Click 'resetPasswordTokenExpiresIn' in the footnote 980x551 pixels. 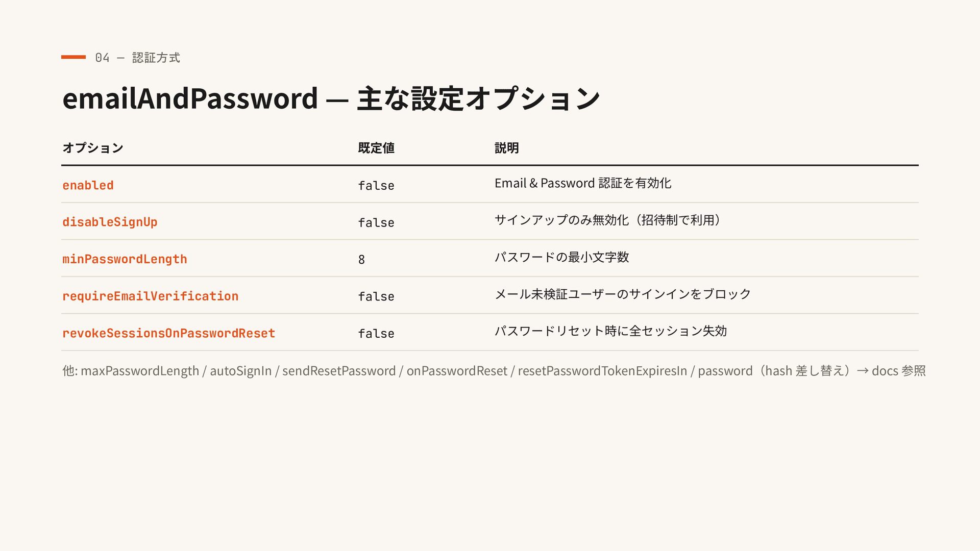coord(602,371)
